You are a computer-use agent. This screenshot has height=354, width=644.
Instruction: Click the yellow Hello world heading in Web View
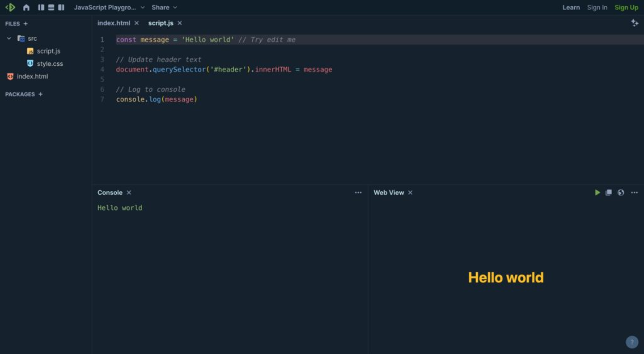506,278
